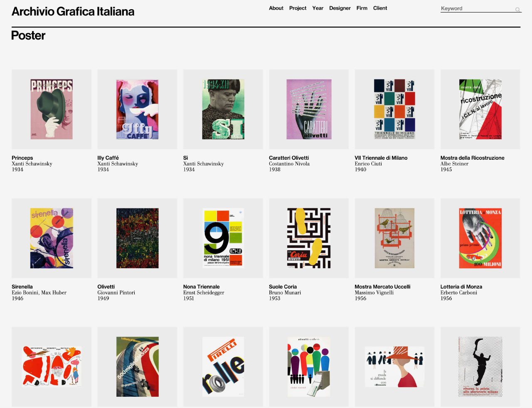Open the Princeps poster thumbnail
This screenshot has height=408, width=532.
pos(52,109)
